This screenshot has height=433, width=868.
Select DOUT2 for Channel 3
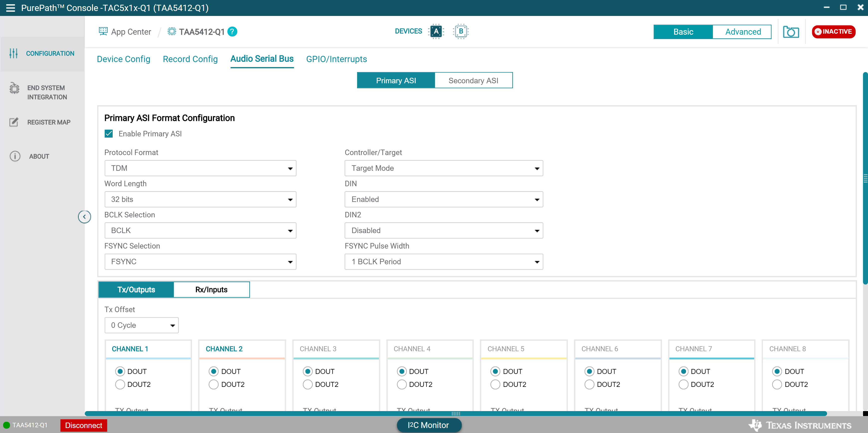pyautogui.click(x=308, y=384)
